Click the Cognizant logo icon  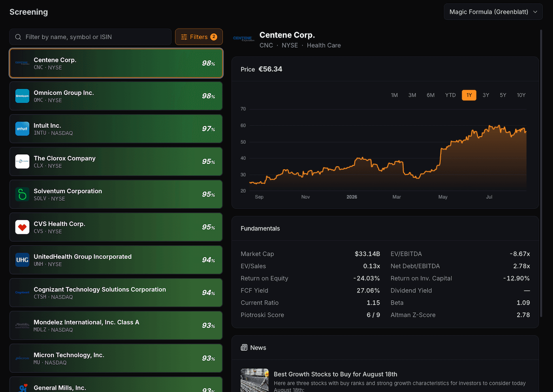pyautogui.click(x=22, y=293)
